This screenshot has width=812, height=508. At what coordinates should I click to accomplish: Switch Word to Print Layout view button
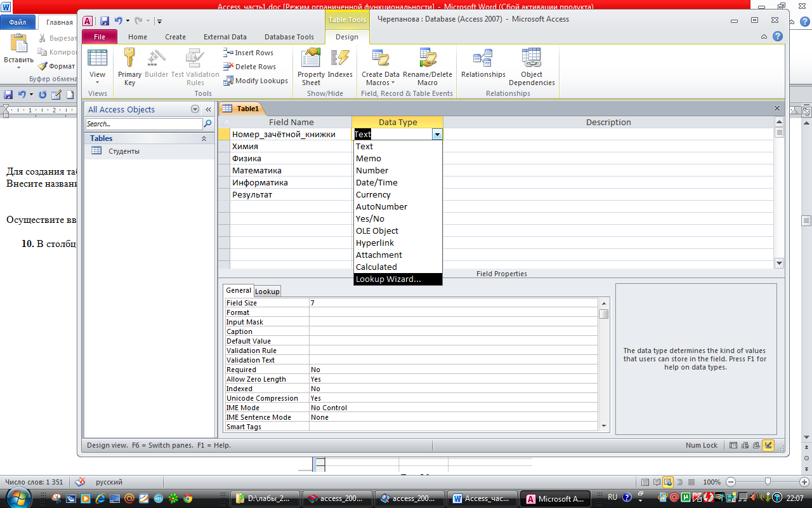coord(646,482)
